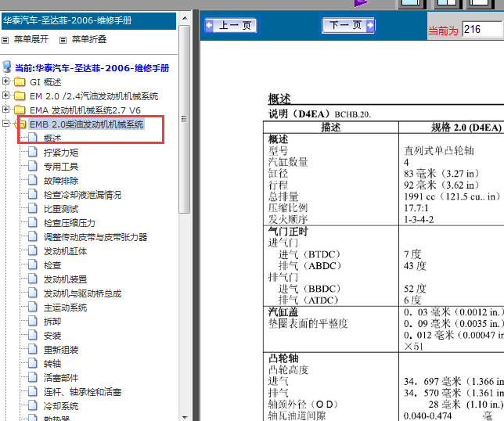Click the 17.7:1 compression ratio value
Image resolution: width=504 pixels, height=421 pixels.
[416, 208]
